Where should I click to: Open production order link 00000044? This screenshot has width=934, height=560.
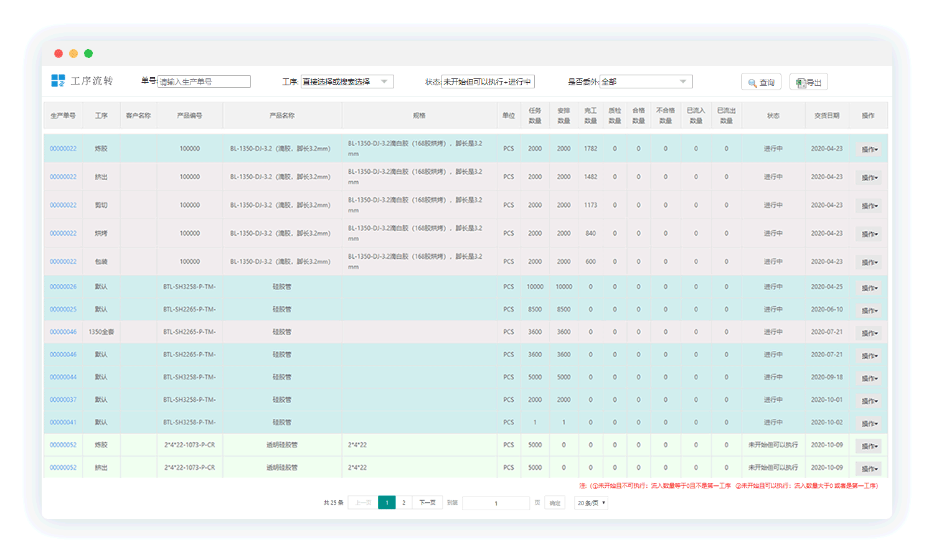[63, 377]
